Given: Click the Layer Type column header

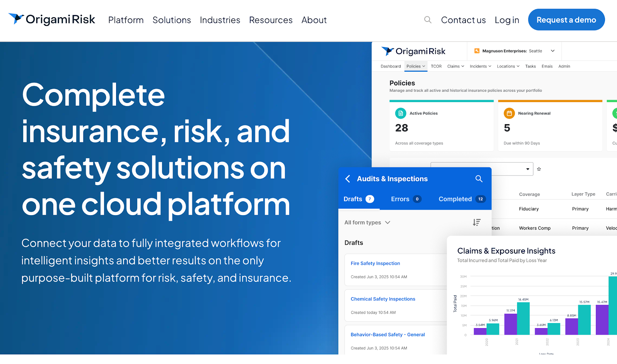Looking at the screenshot, I should pos(583,194).
